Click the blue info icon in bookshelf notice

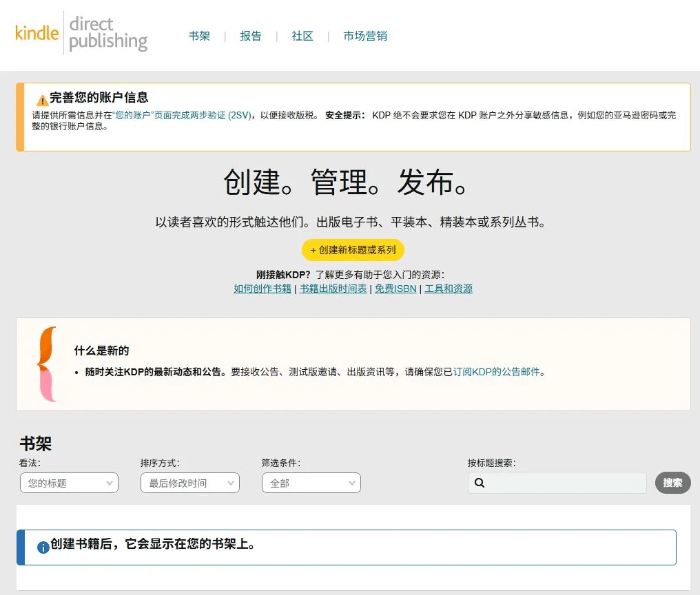pos(43,547)
